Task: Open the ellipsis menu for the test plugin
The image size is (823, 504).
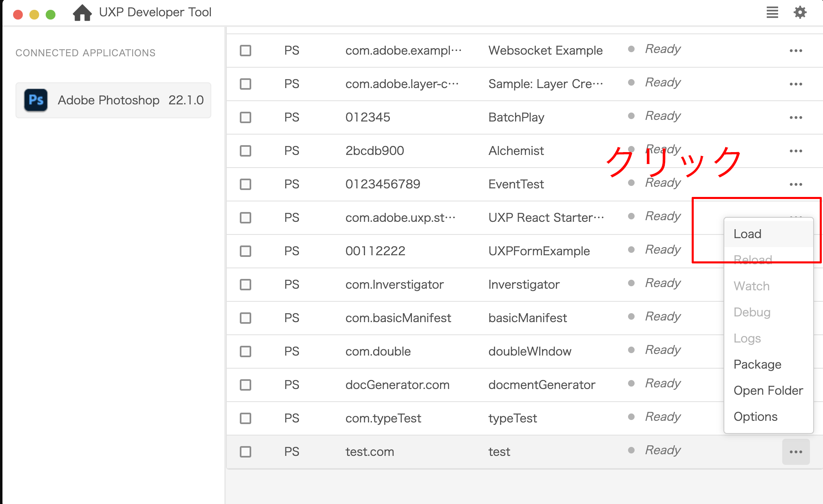Action: click(x=796, y=451)
